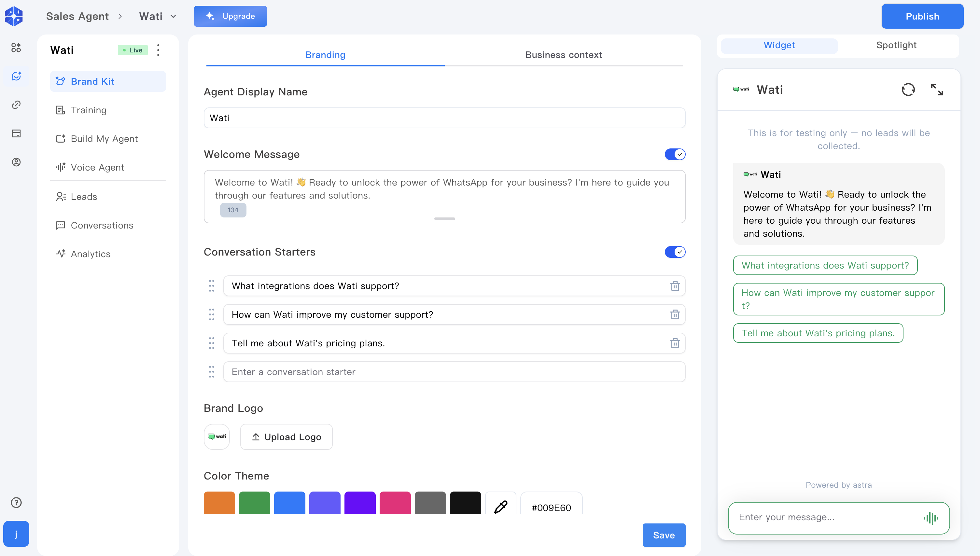Pick the indigo color theme swatch
Viewport: 980px width, 556px height.
[x=325, y=503]
